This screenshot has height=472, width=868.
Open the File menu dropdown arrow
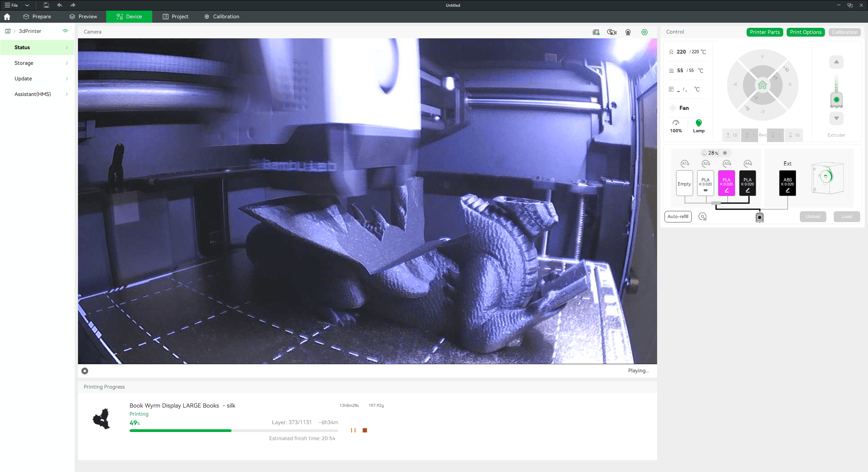point(27,5)
